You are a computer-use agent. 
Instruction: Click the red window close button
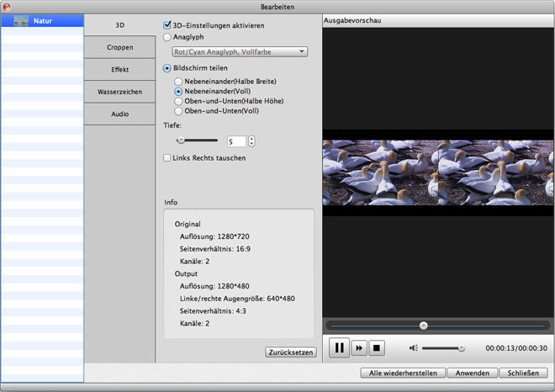coord(6,7)
